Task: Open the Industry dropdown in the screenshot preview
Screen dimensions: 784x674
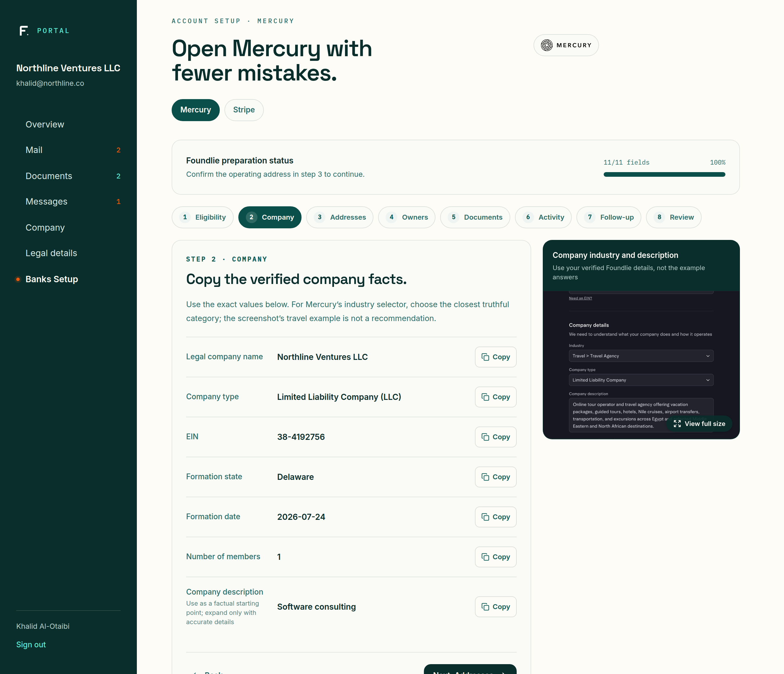Action: (641, 356)
